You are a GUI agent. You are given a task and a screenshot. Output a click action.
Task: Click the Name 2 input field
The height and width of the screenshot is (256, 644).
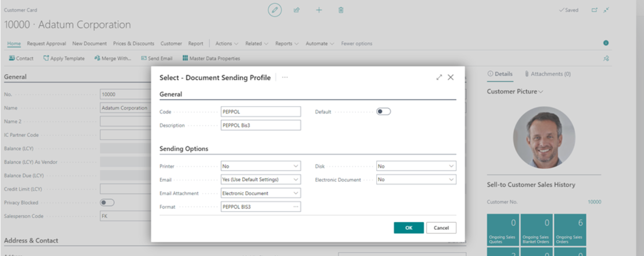(126, 122)
